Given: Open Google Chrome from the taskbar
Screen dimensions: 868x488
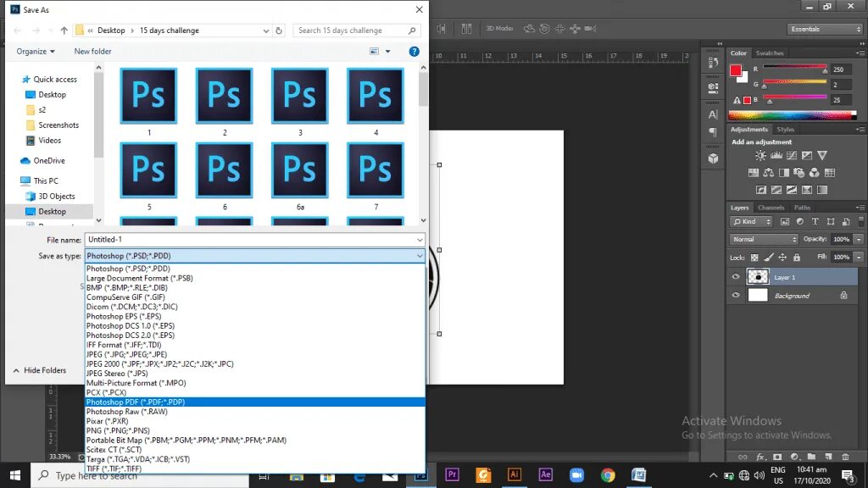Looking at the screenshot, I should coord(608,474).
